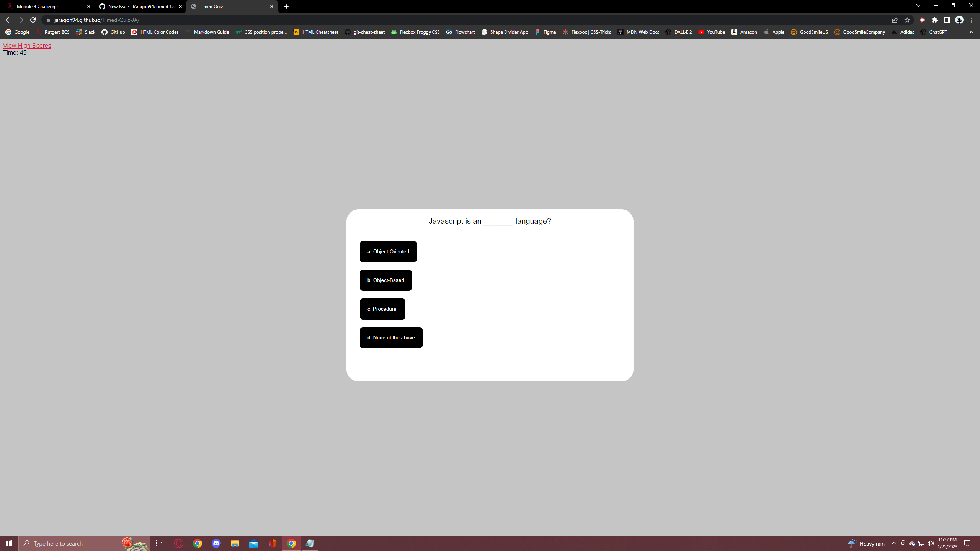Image resolution: width=980 pixels, height=551 pixels.
Task: Open Windows Task View button
Action: pyautogui.click(x=159, y=543)
